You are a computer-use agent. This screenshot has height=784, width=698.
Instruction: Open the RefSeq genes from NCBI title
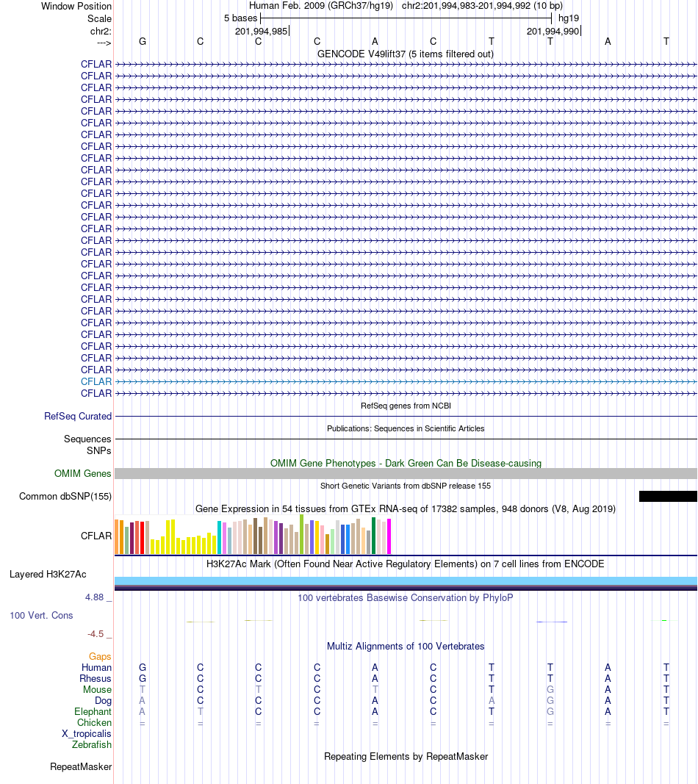[406, 406]
